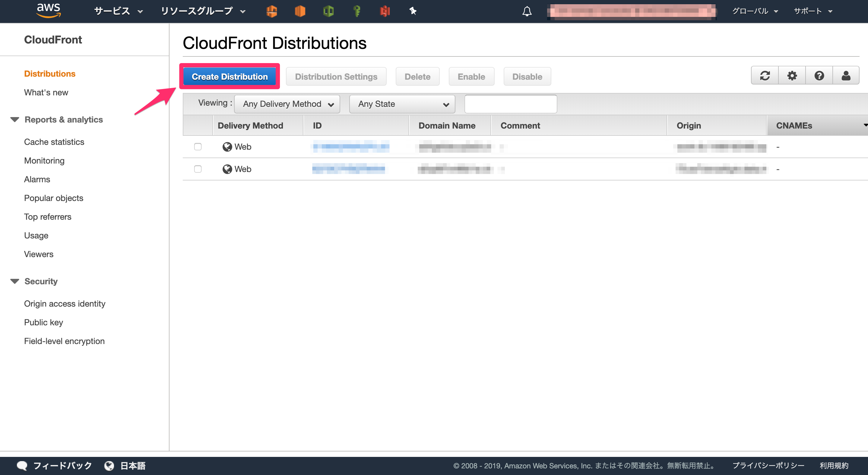Open the notifications bell
The width and height of the screenshot is (868, 475).
[x=527, y=11]
